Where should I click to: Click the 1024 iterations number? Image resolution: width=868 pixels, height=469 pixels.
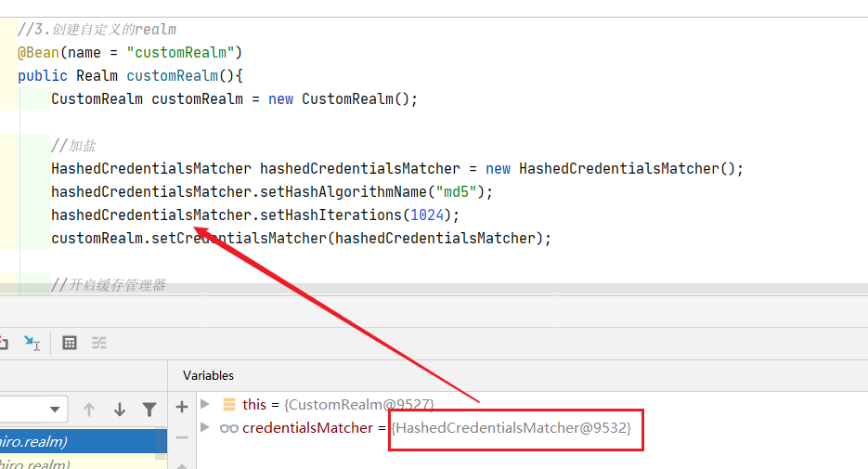(x=427, y=215)
